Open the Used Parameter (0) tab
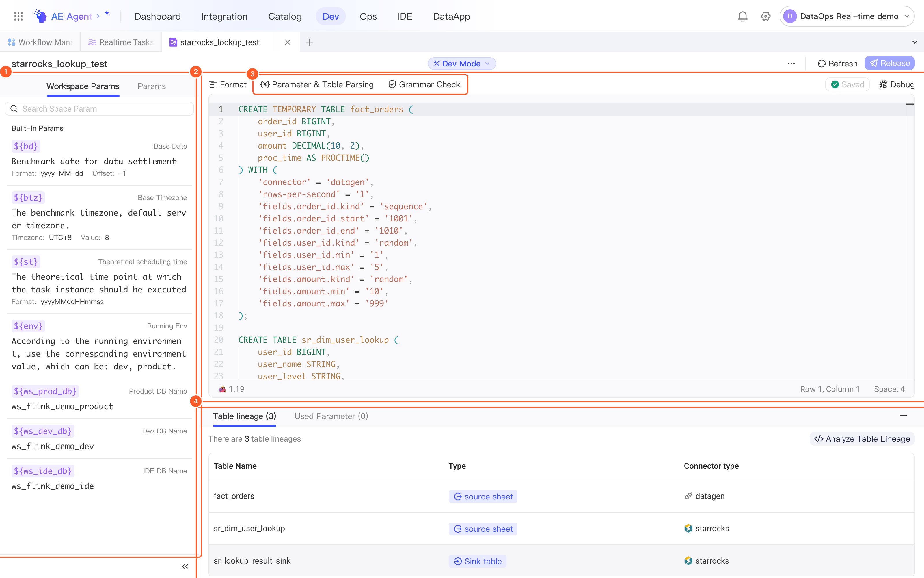Image resolution: width=924 pixels, height=578 pixels. pyautogui.click(x=331, y=416)
